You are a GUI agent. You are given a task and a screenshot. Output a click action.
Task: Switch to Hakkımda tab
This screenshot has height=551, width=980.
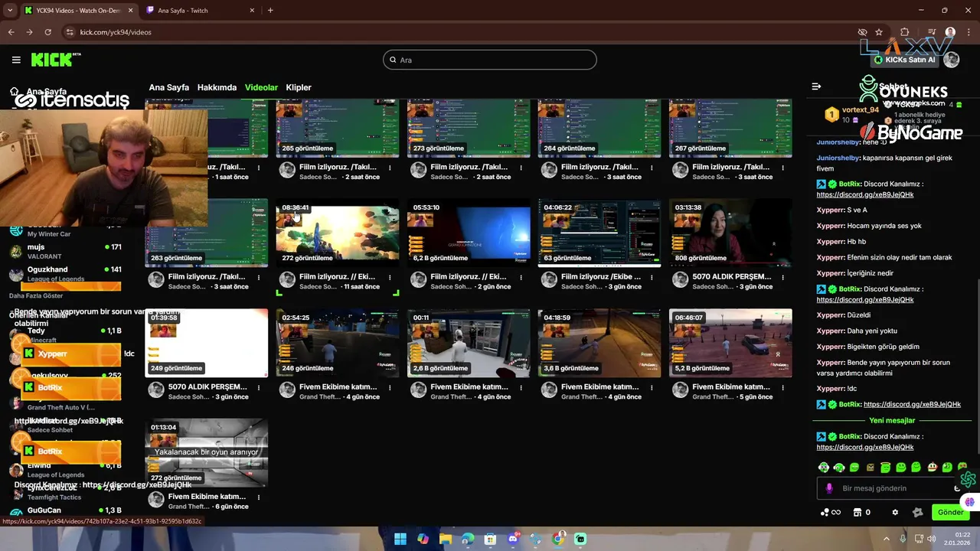[x=217, y=87]
